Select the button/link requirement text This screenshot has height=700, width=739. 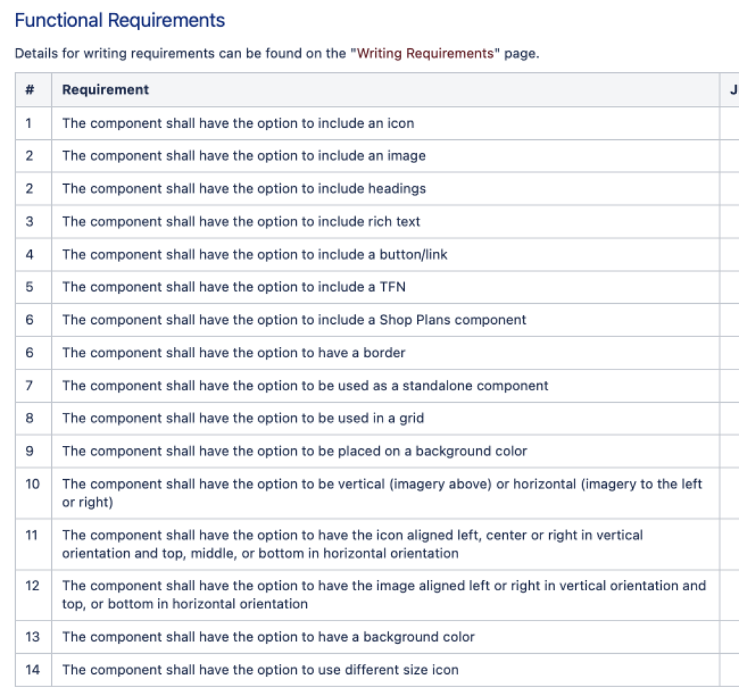tap(255, 255)
